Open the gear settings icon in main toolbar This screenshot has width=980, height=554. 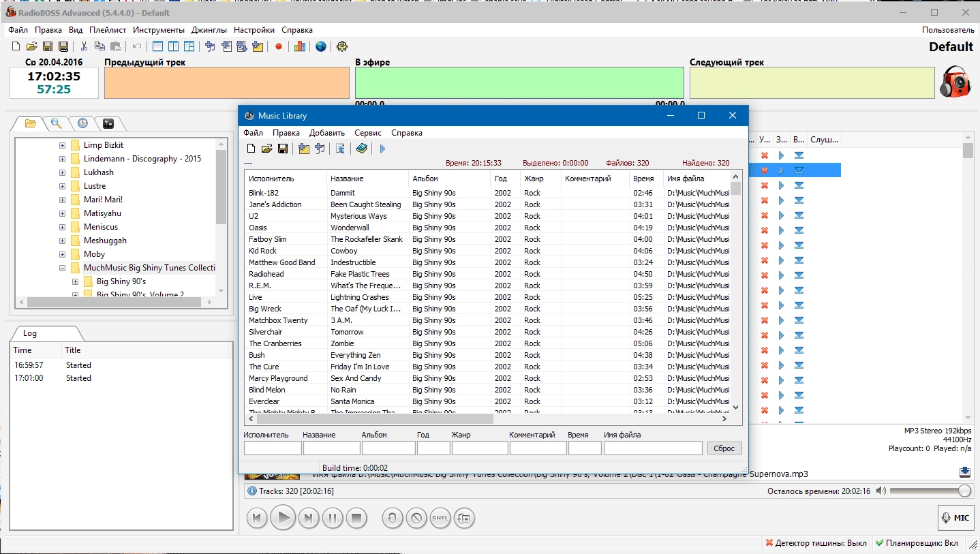342,46
